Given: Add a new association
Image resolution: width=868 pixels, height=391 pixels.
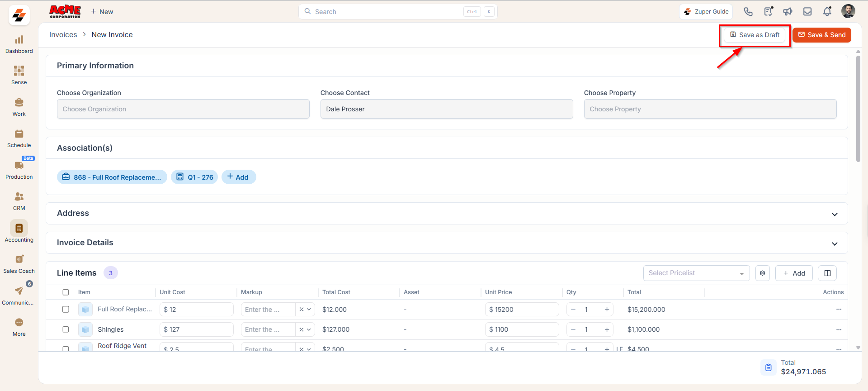Looking at the screenshot, I should 239,177.
